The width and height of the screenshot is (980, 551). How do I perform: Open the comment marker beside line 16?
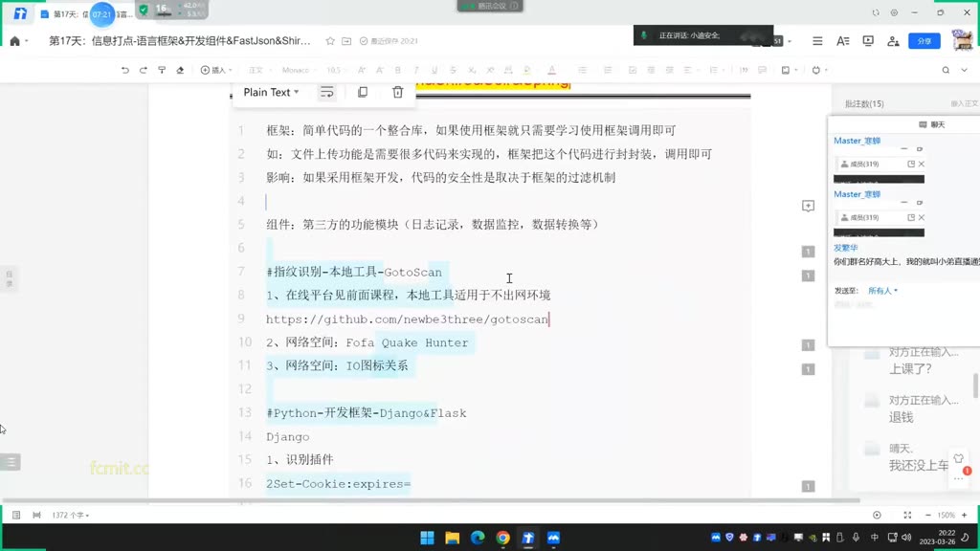(x=808, y=486)
